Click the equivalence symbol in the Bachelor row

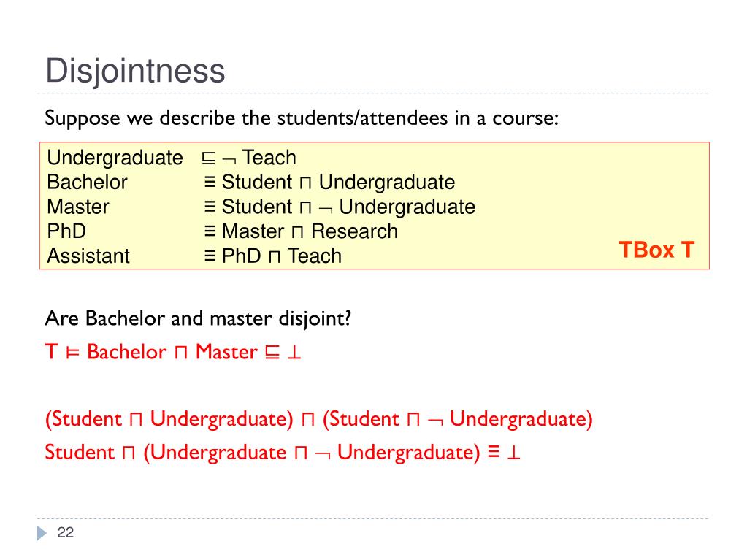pos(210,182)
